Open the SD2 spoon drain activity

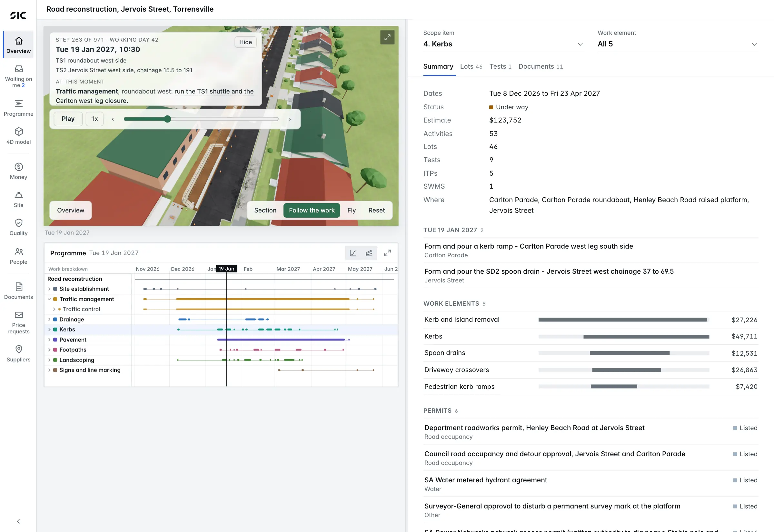coord(591,276)
